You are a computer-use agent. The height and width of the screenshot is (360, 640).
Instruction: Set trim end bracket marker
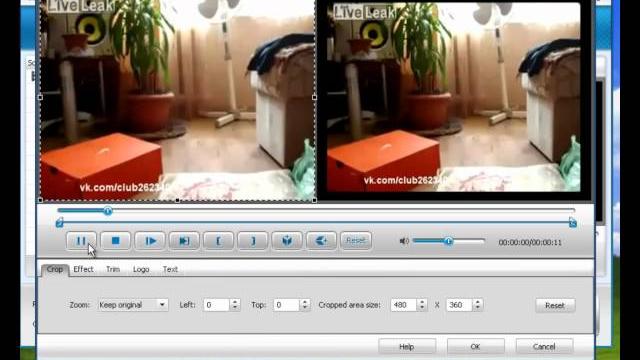click(x=253, y=241)
